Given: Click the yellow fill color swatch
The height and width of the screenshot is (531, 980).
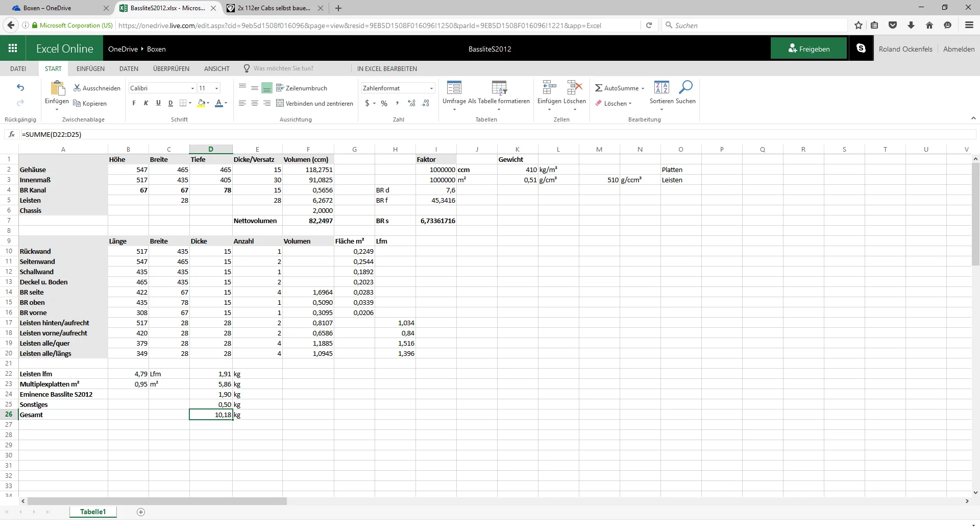Looking at the screenshot, I should (x=201, y=103).
